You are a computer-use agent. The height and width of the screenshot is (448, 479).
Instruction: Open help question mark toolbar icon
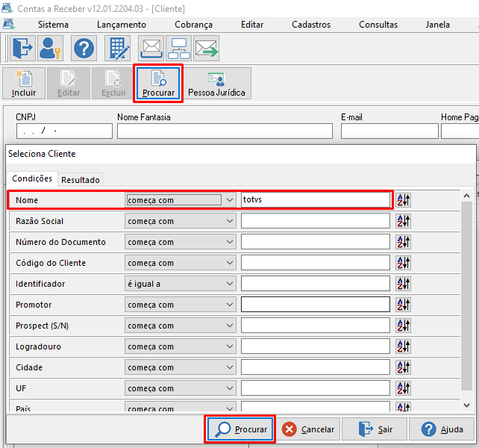coord(84,49)
